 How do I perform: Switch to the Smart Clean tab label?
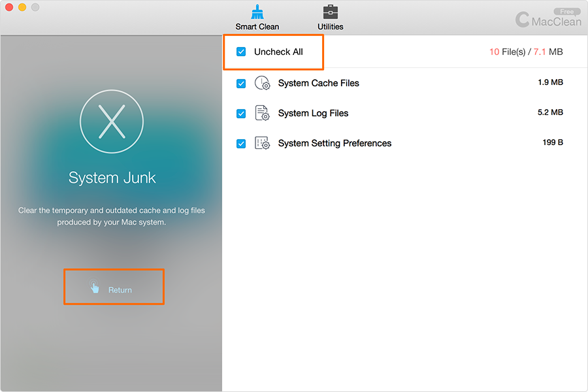coord(257,27)
